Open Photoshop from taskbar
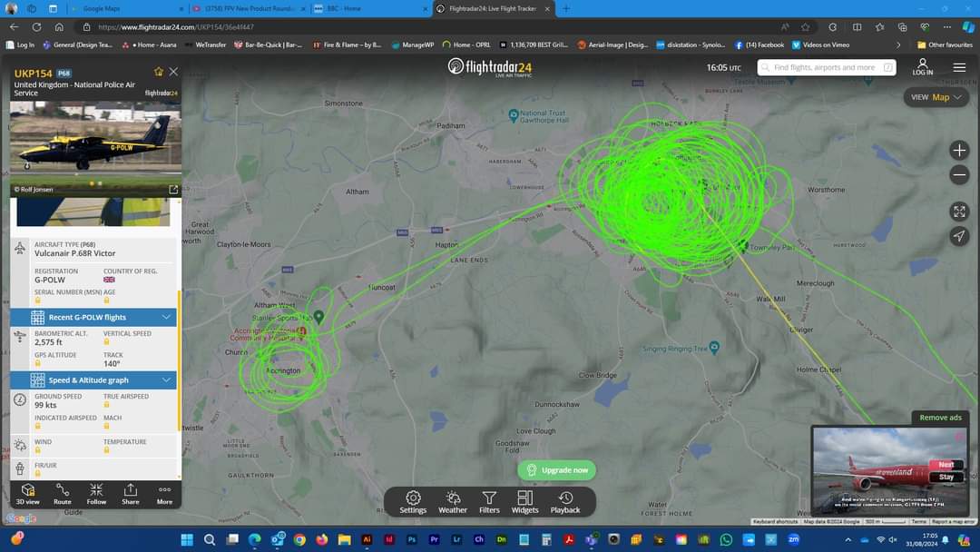The width and height of the screenshot is (980, 552). [411, 539]
